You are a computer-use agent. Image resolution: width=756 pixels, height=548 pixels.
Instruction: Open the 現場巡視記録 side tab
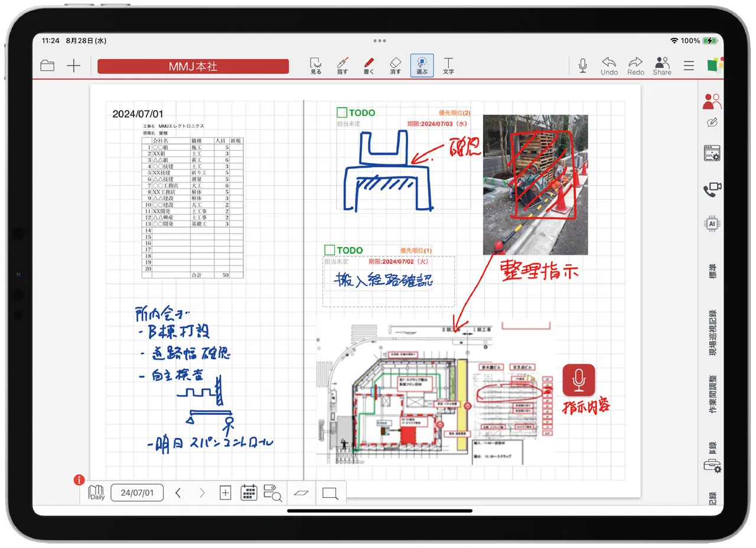(713, 332)
